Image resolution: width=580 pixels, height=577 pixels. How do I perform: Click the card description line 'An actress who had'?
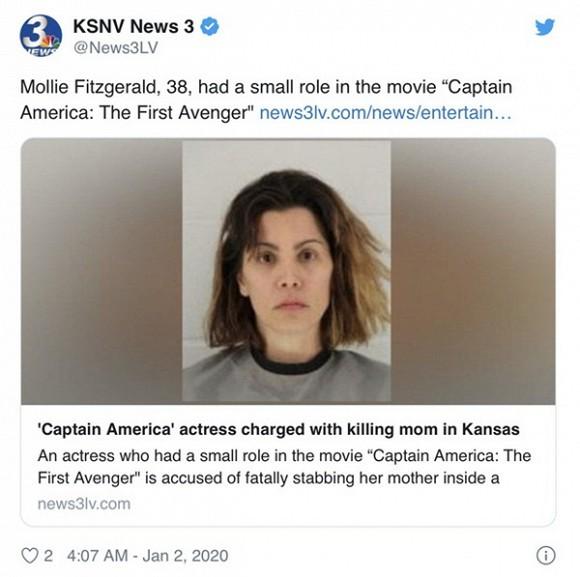284,455
